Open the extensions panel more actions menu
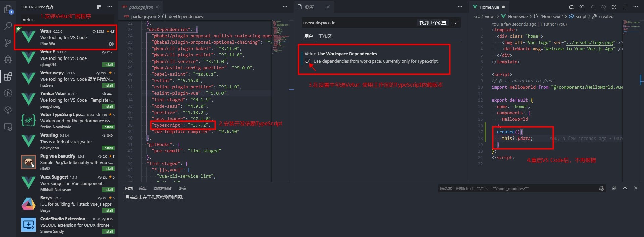This screenshot has height=237, width=644. [110, 7]
